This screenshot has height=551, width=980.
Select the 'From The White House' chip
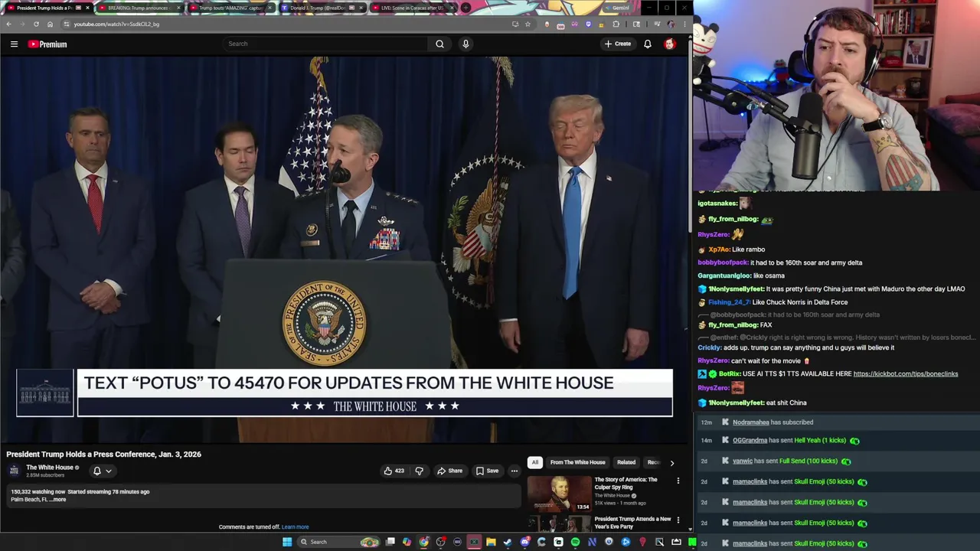point(577,462)
